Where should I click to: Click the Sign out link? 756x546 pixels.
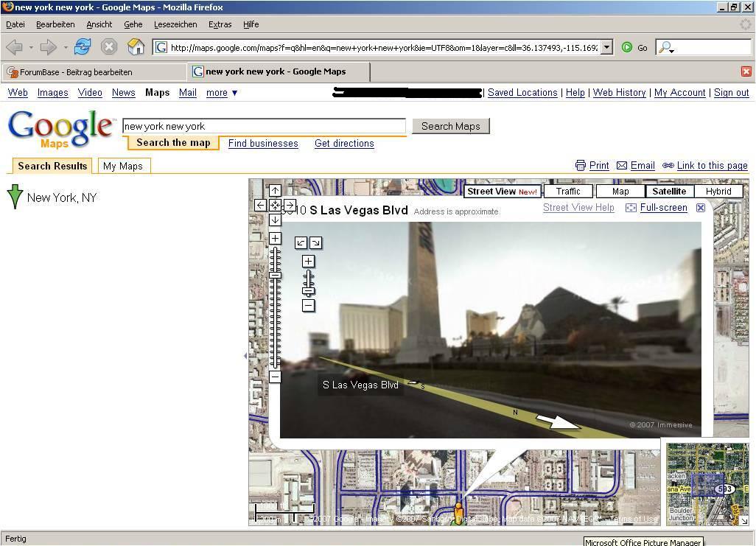coord(732,93)
